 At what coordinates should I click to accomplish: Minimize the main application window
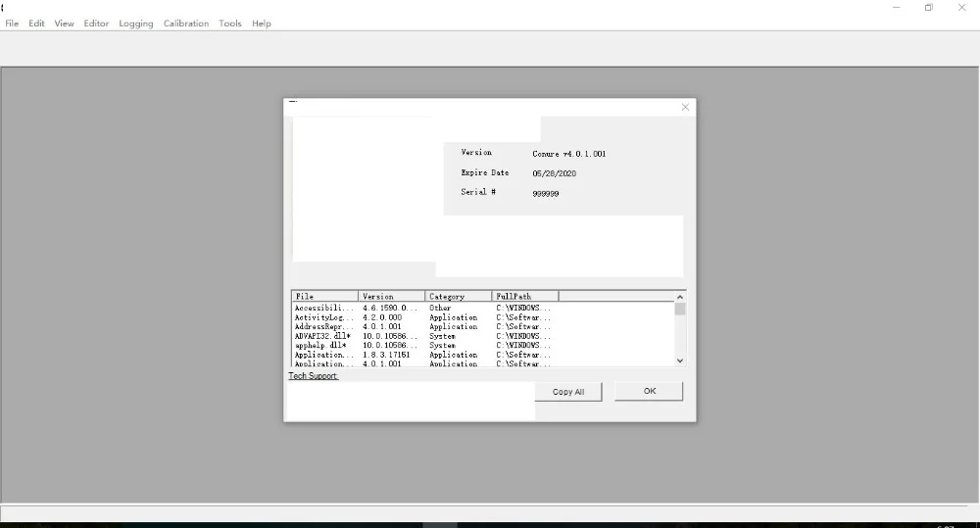[897, 8]
